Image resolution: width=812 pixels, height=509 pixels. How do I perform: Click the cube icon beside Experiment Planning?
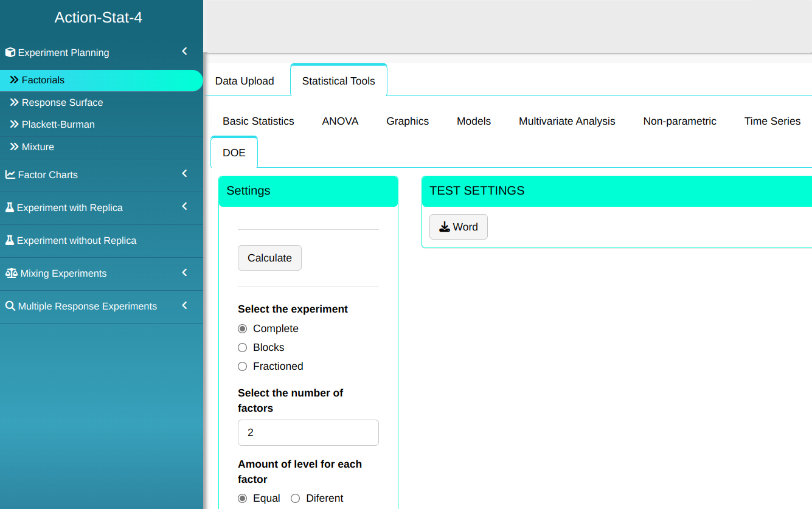tap(10, 53)
